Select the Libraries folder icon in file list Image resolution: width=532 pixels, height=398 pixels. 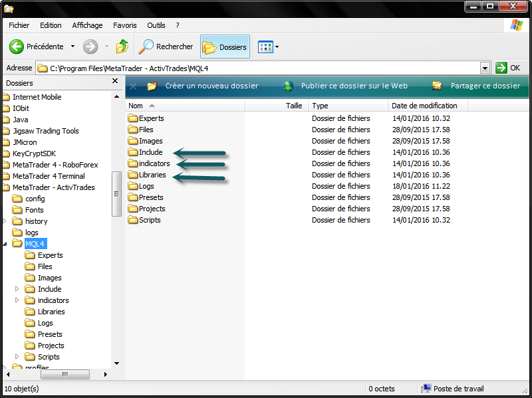click(x=133, y=175)
